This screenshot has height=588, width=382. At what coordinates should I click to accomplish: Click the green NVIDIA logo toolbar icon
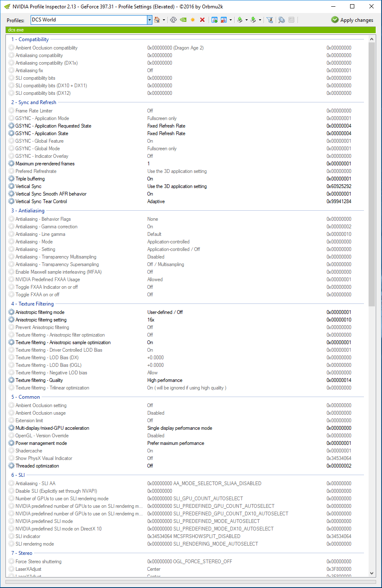183,20
